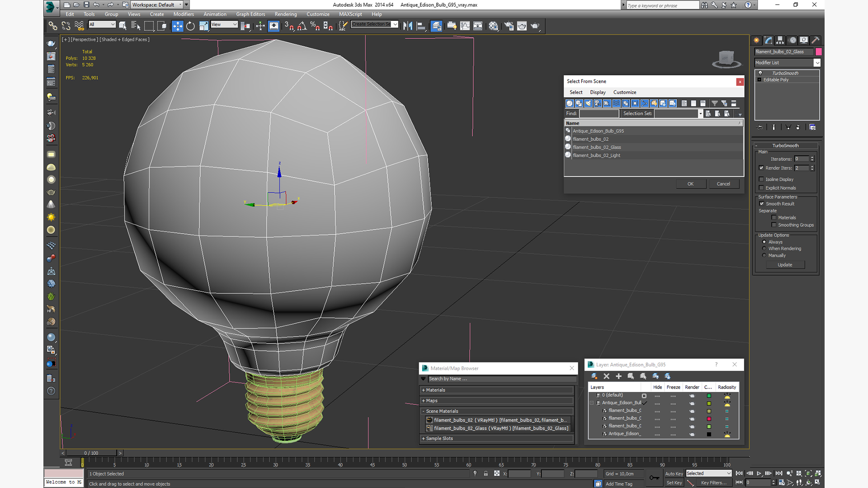Select the Select and Move tool
The height and width of the screenshot is (488, 868).
(x=177, y=26)
